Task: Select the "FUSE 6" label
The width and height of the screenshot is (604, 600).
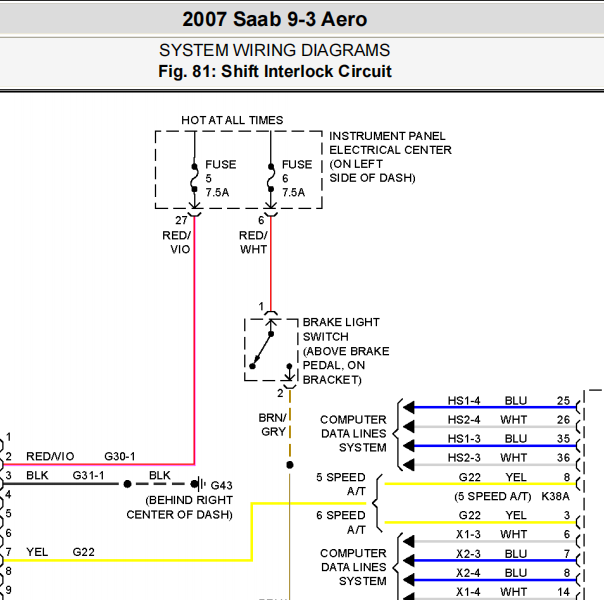Action: tap(297, 171)
